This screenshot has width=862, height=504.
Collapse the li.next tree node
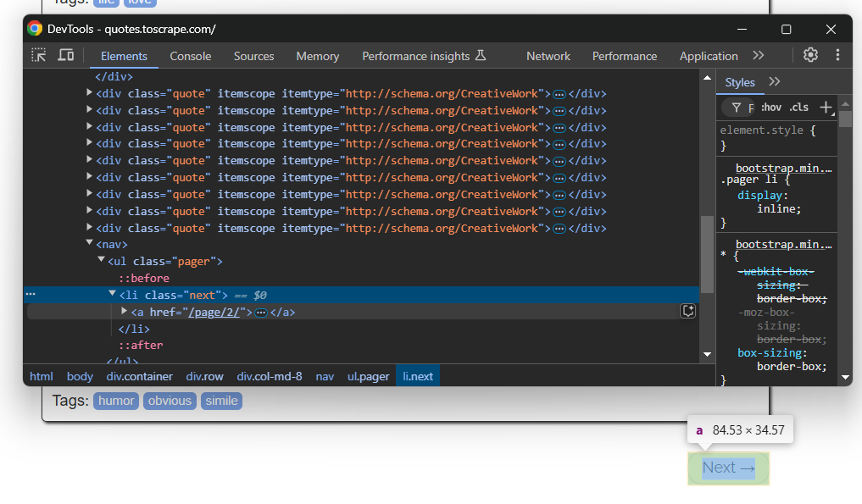pos(113,293)
